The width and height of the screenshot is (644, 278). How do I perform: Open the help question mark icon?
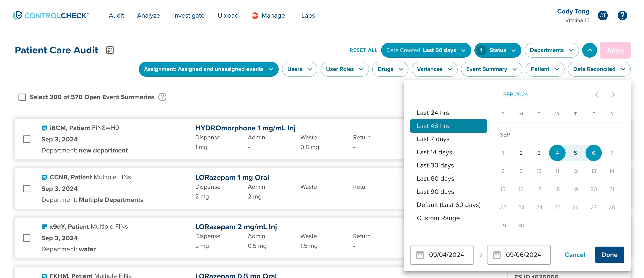pos(622,16)
